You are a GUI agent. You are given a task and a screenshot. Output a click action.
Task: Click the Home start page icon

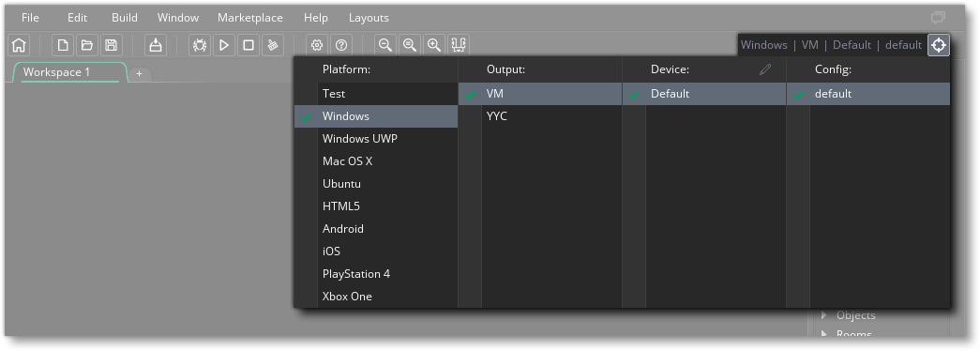[x=20, y=45]
